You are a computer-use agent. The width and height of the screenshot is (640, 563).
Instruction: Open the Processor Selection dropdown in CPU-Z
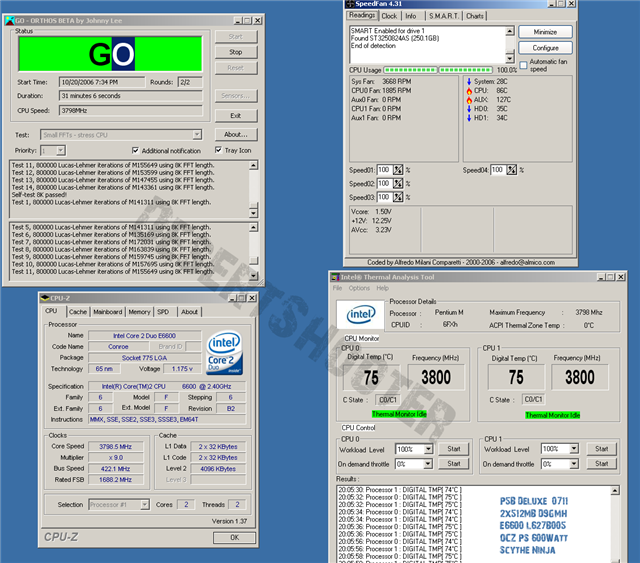coord(144,505)
